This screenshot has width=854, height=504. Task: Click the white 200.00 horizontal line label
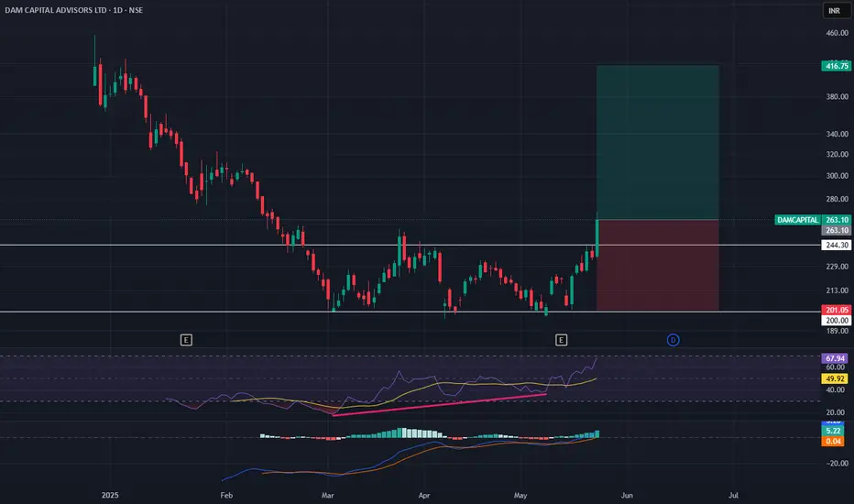836,321
